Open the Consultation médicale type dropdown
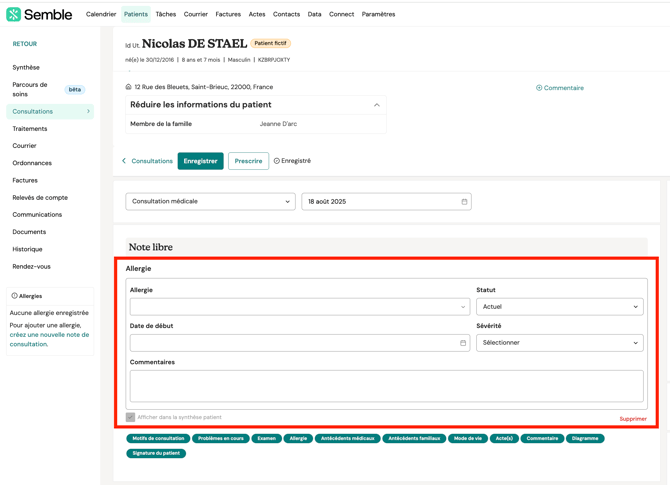The image size is (670, 485). click(x=210, y=202)
